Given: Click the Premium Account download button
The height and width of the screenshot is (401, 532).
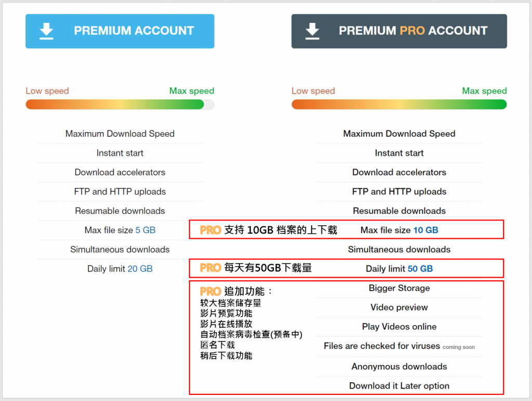Looking at the screenshot, I should click(120, 31).
